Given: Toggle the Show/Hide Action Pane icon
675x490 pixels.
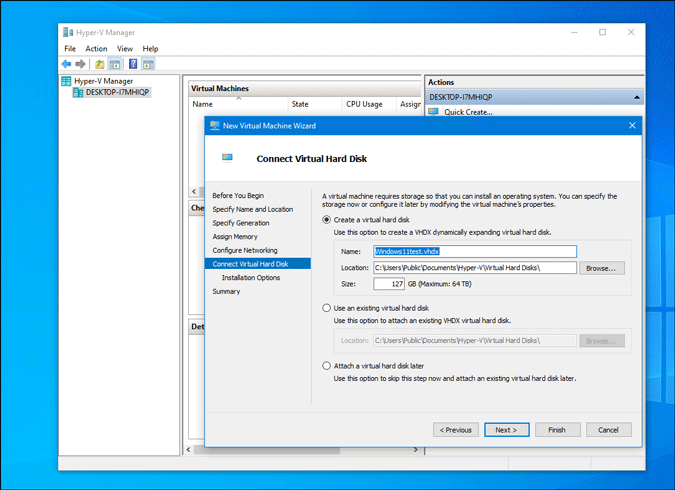Looking at the screenshot, I should coord(149,64).
